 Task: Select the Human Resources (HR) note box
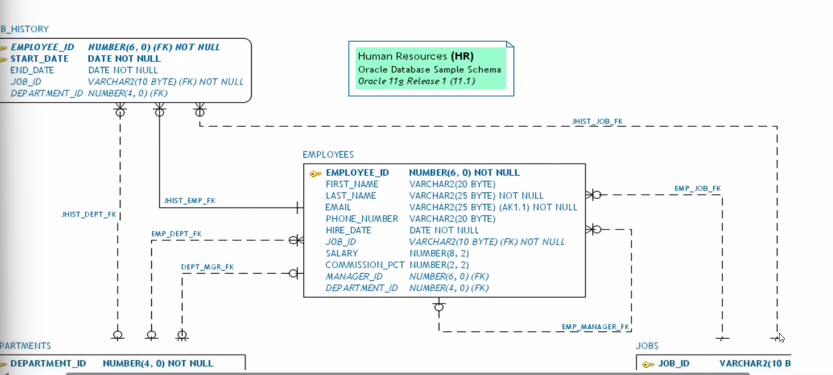coord(431,69)
